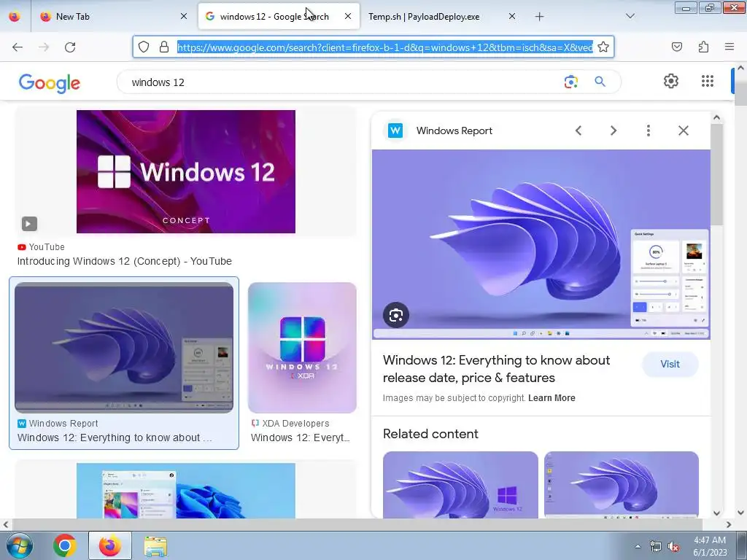Screen dimensions: 747x560
Task: Open the blue Windows bloom thumbnail
Action: coord(186,491)
